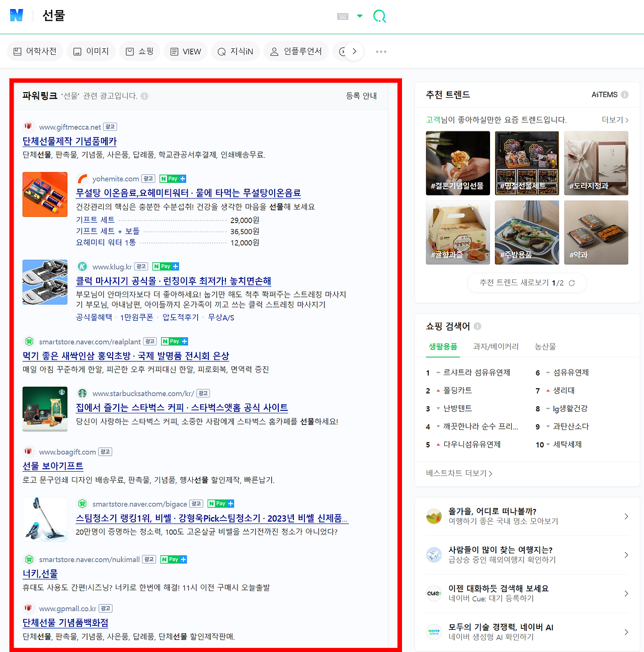Select the 기프트 세트 + 보틀 price link
The height and width of the screenshot is (652, 644).
(x=108, y=231)
